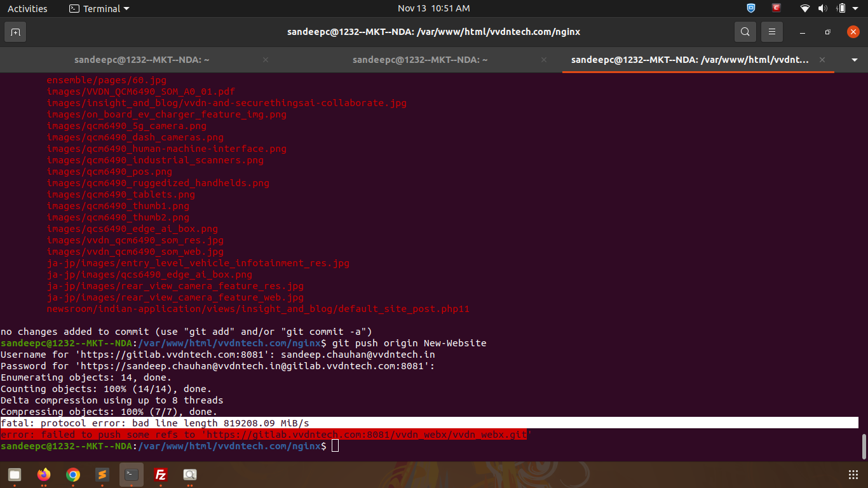Open the clock showing Nov 13 10:51 AM
This screenshot has height=488, width=868.
click(x=433, y=8)
